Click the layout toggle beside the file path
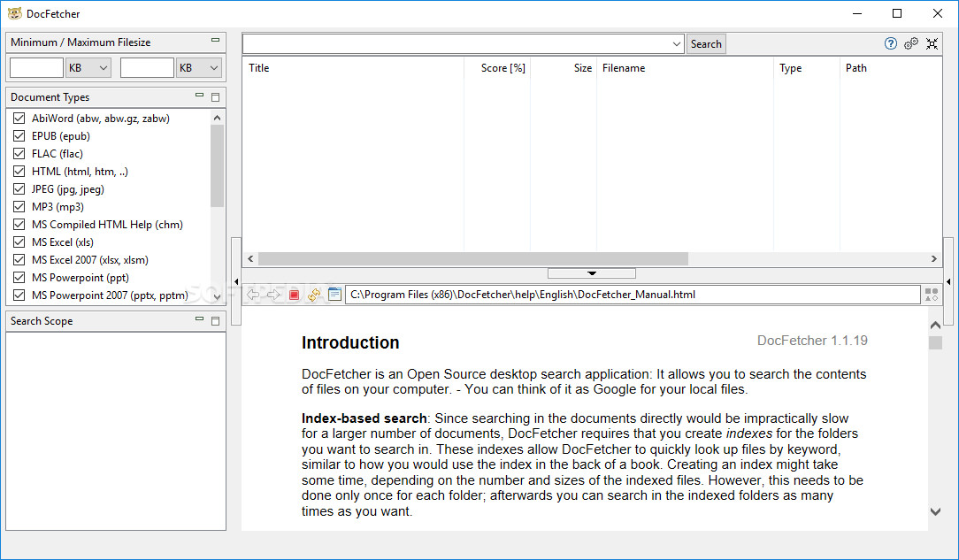The height and width of the screenshot is (560, 959). point(931,294)
